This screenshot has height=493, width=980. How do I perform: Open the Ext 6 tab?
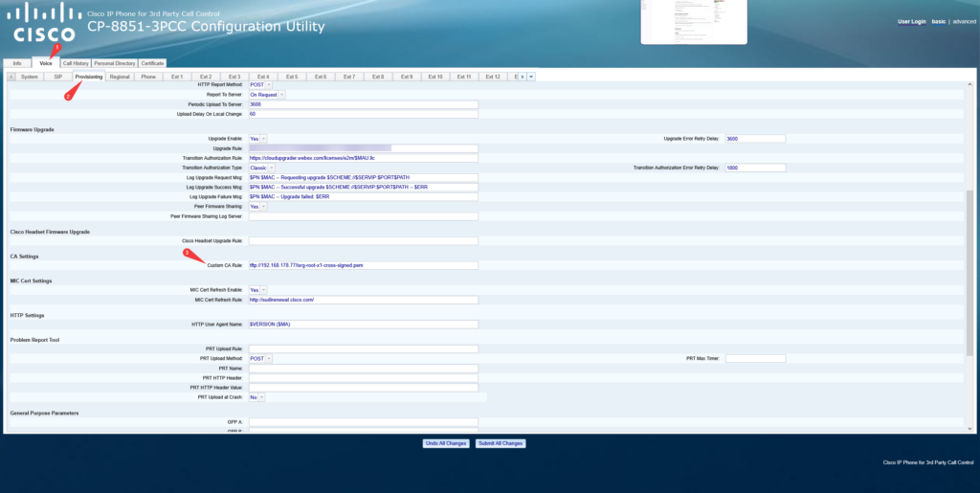[x=321, y=77]
